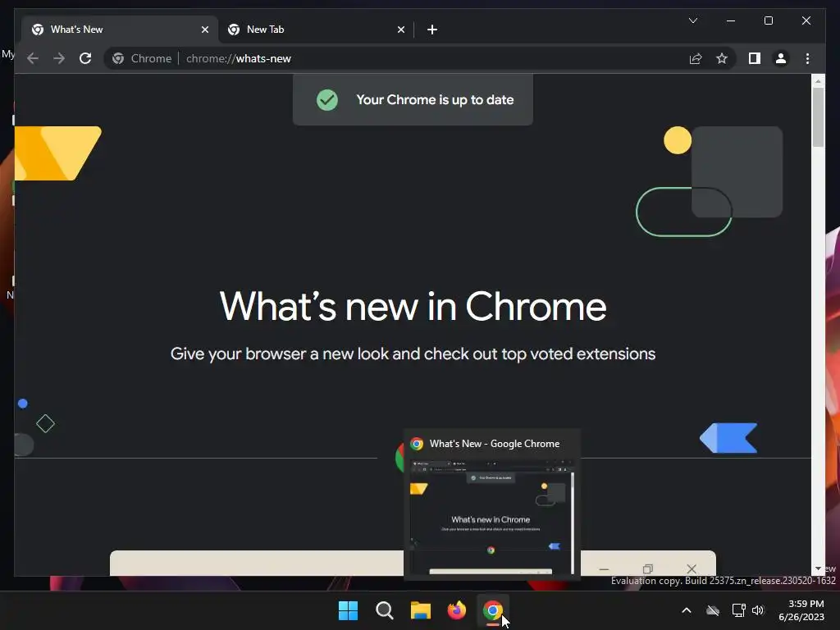Bookmark this tab with the star icon

(x=722, y=58)
